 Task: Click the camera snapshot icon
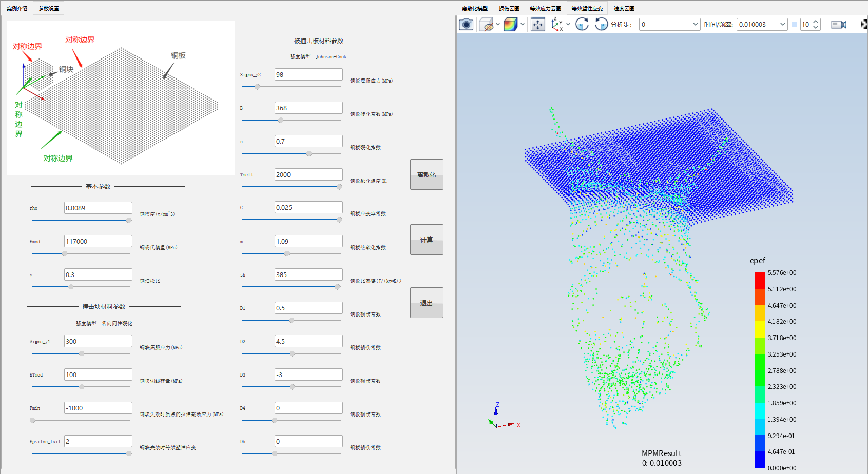[x=466, y=24]
